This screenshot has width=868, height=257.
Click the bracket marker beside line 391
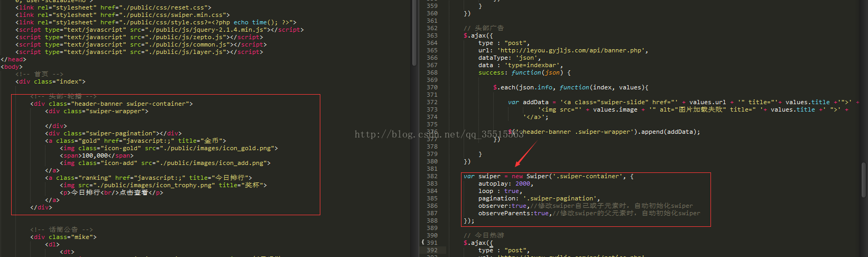[423, 242]
